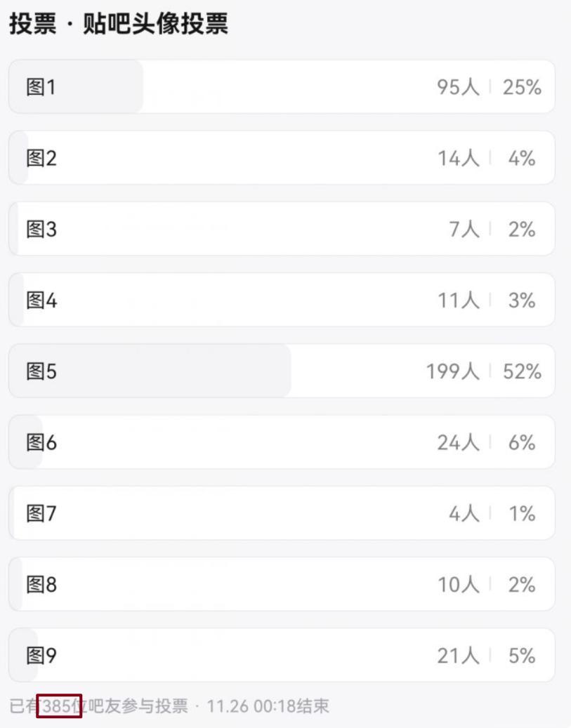Click the leading 图5 result bar
571x728 pixels.
point(150,371)
